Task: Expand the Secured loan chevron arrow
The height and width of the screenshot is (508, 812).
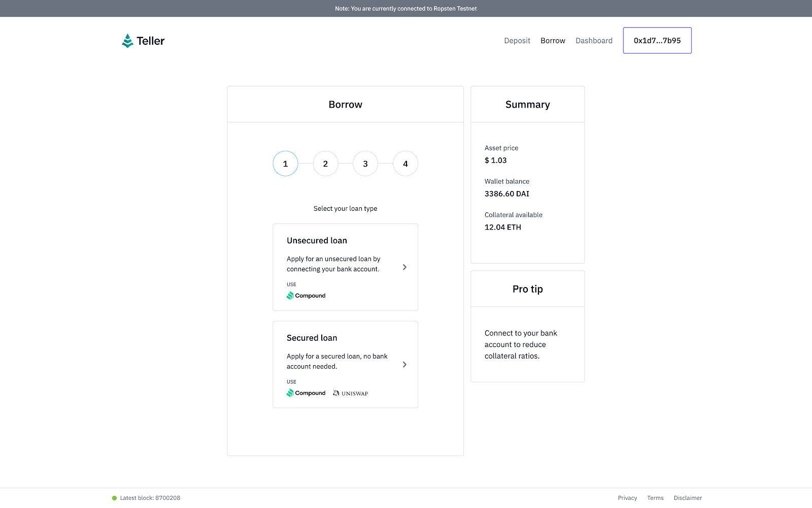Action: pyautogui.click(x=404, y=365)
